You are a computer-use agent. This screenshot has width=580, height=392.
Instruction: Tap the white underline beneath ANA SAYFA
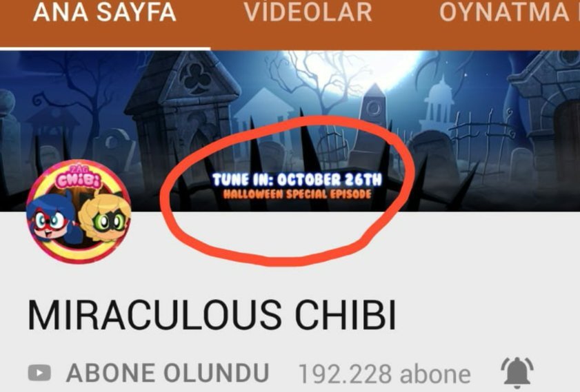point(105,48)
